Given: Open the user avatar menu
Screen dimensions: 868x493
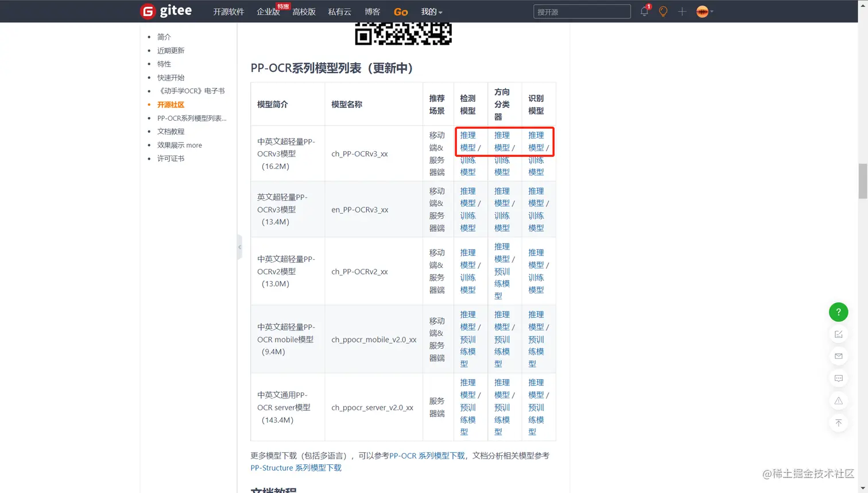Looking at the screenshot, I should pyautogui.click(x=704, y=11).
